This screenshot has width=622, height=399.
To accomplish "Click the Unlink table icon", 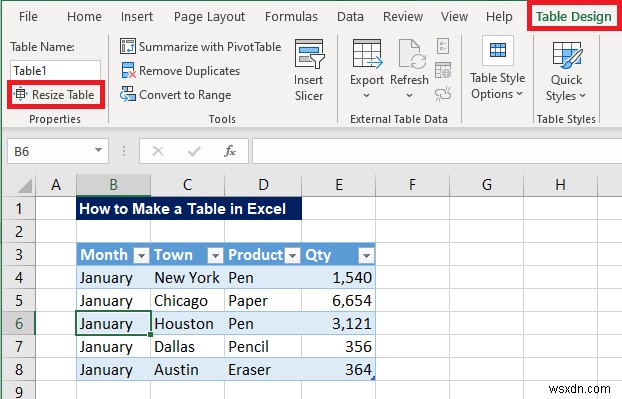I will click(443, 94).
